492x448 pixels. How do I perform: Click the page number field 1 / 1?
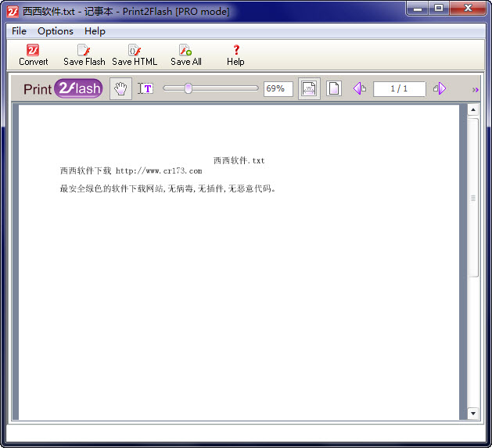400,89
